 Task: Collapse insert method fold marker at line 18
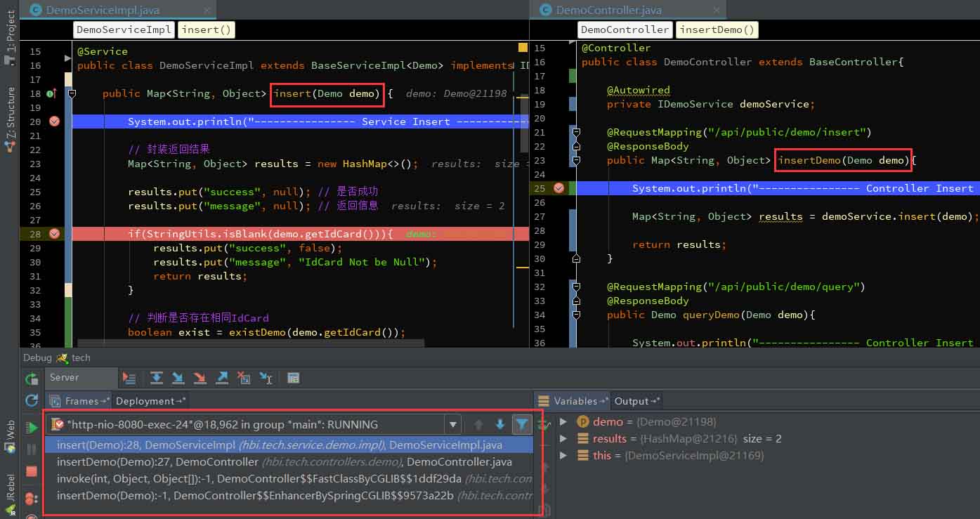point(72,93)
